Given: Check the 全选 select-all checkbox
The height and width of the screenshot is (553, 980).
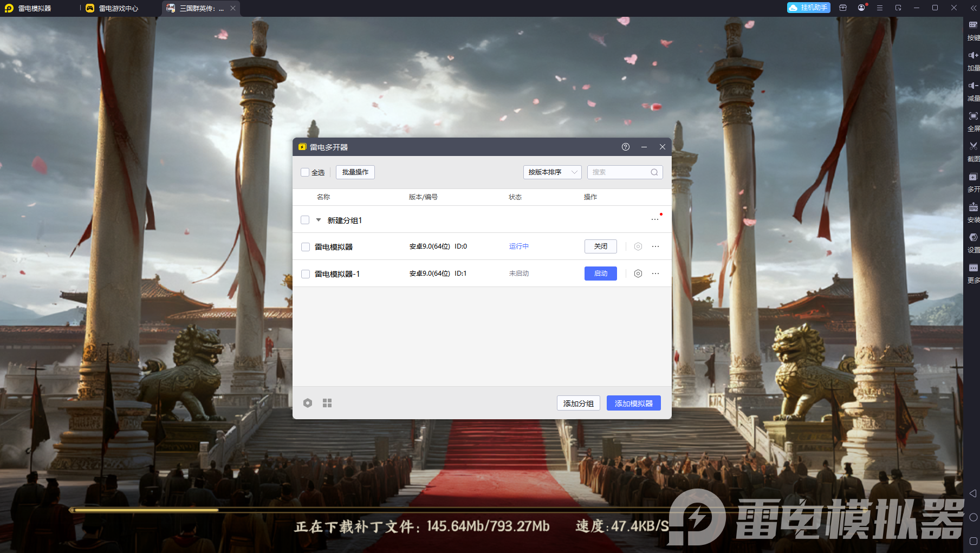Looking at the screenshot, I should (305, 172).
